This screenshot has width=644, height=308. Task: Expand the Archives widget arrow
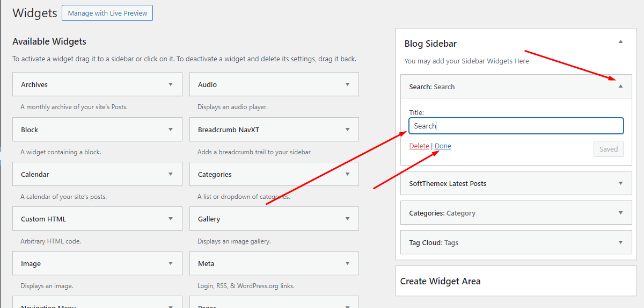[x=171, y=84]
